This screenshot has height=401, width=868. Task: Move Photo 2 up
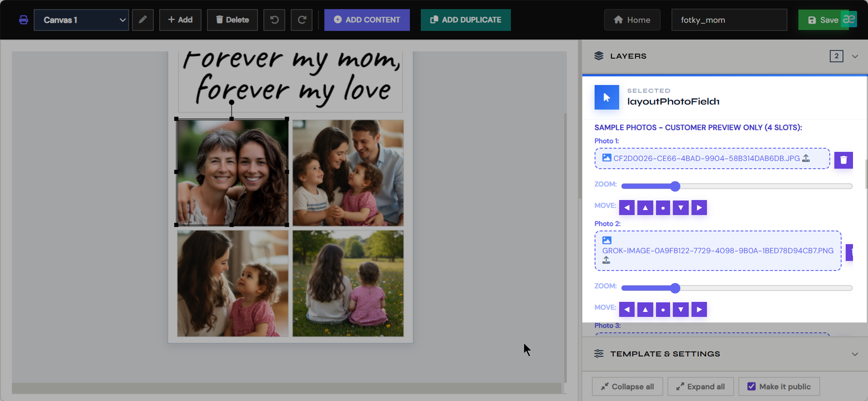click(x=645, y=310)
